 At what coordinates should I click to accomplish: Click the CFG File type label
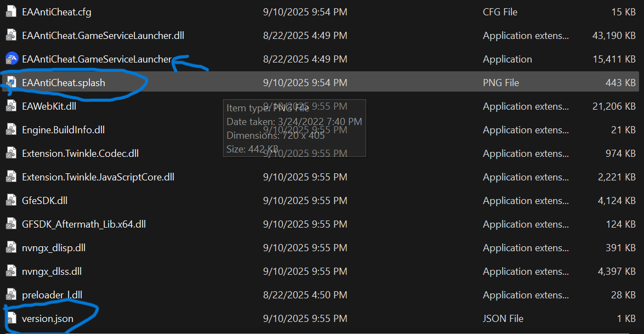point(500,12)
